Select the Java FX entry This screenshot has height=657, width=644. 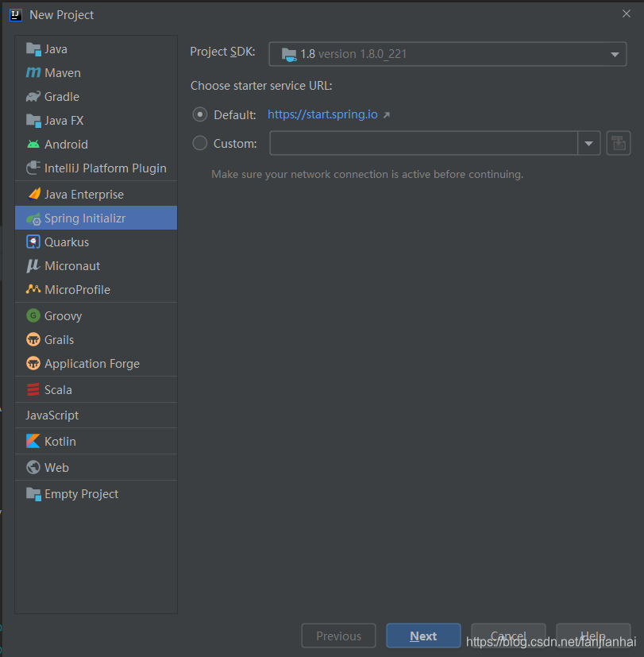point(96,121)
